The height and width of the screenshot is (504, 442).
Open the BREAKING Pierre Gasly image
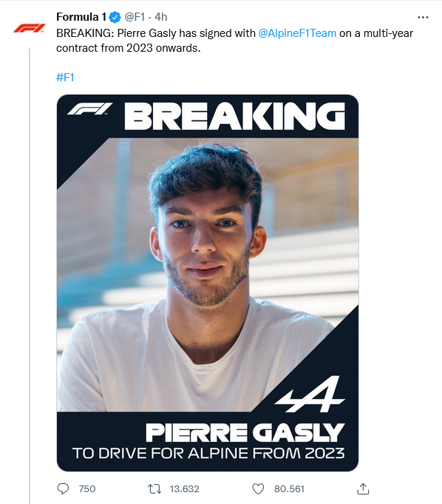208,283
